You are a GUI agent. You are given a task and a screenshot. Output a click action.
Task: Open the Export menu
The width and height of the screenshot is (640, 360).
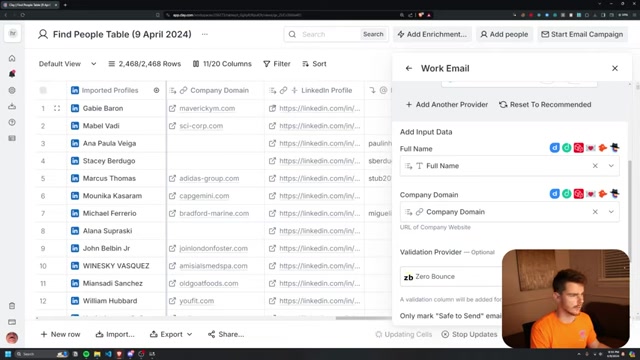(171, 334)
